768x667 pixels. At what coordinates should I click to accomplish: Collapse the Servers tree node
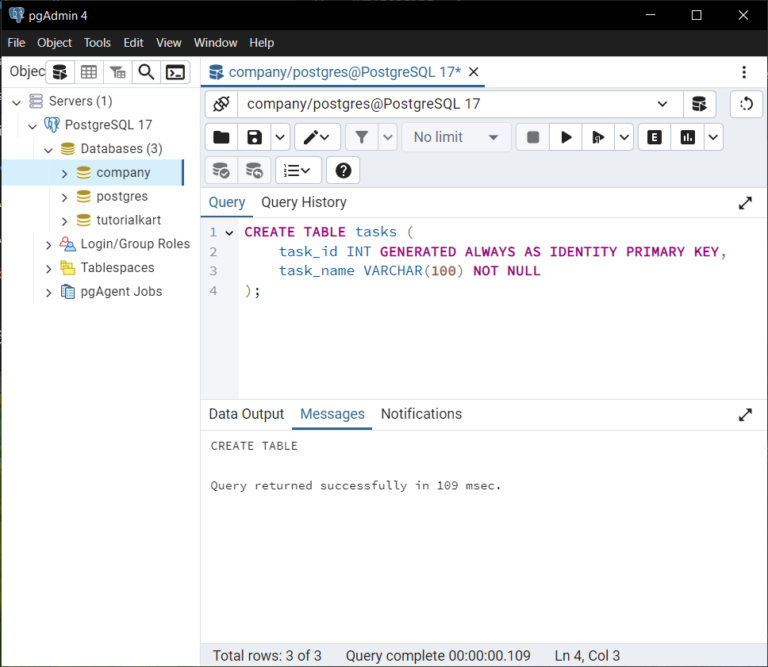pyautogui.click(x=17, y=101)
